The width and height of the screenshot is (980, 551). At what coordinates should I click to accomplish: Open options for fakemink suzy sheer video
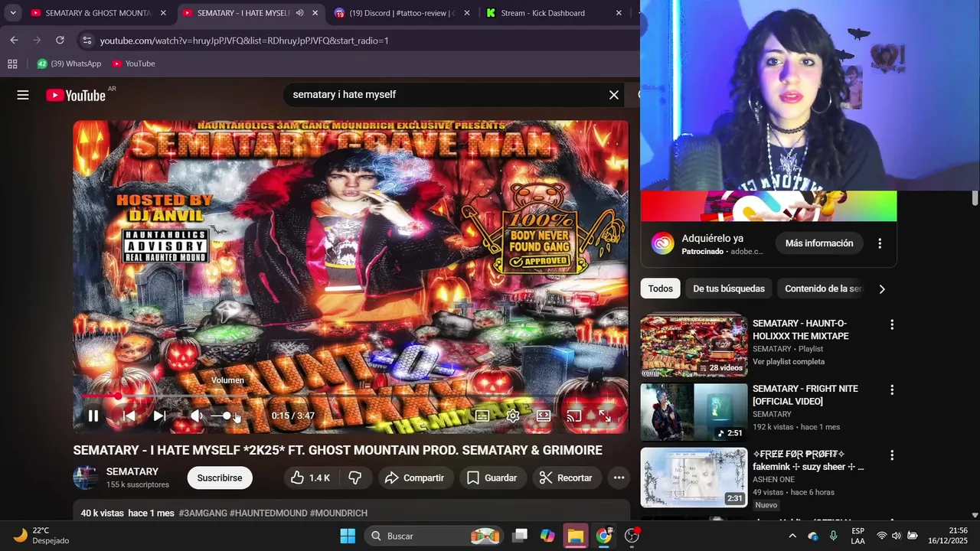pos(892,455)
